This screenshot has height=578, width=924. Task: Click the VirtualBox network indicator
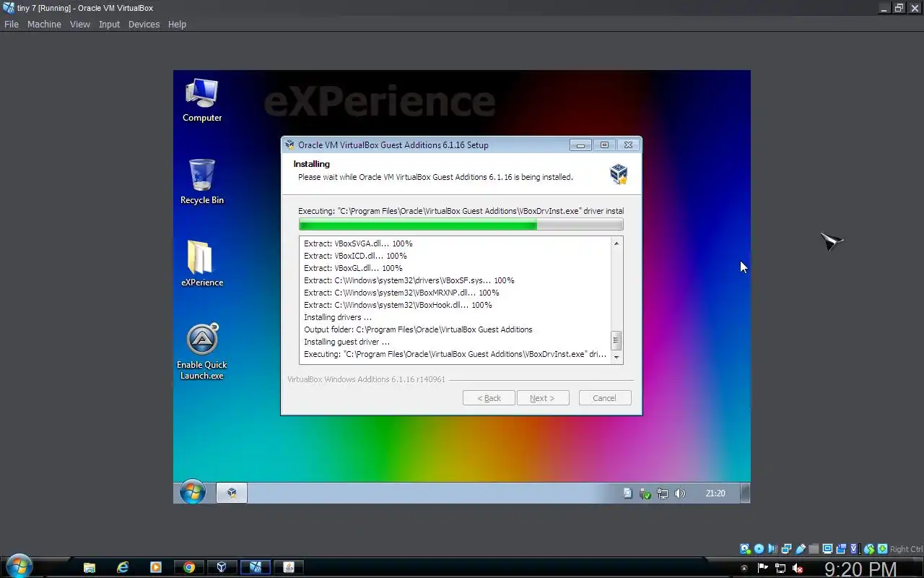pyautogui.click(x=787, y=549)
